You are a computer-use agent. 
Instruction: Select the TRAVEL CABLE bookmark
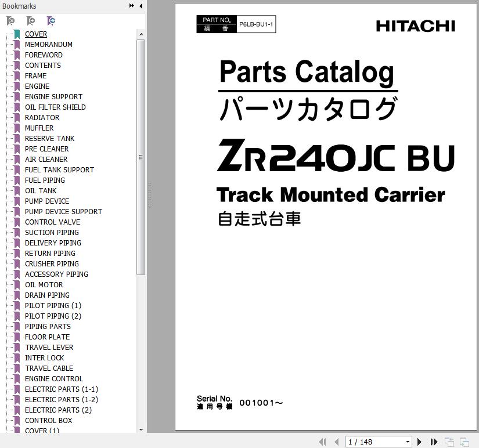point(49,368)
